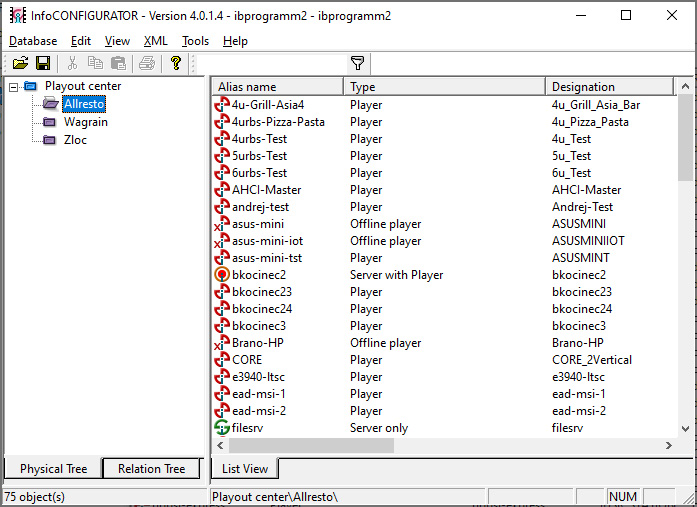Select the bkocinec23 alias row
697x507 pixels.
click(262, 292)
